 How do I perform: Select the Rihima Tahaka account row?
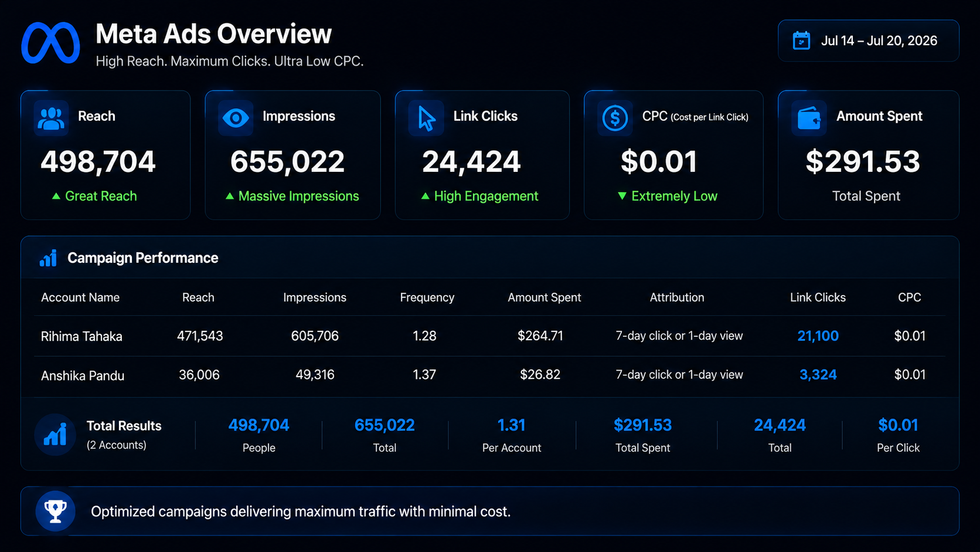pos(489,336)
